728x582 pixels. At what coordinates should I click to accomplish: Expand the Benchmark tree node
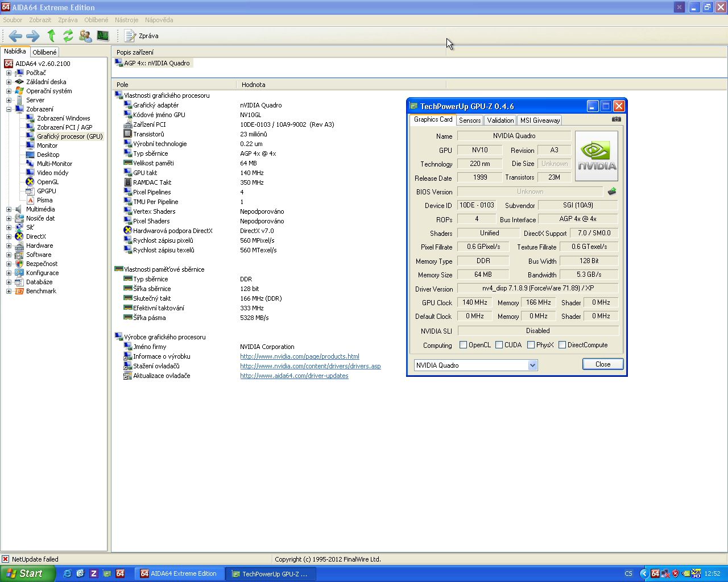pos(9,291)
